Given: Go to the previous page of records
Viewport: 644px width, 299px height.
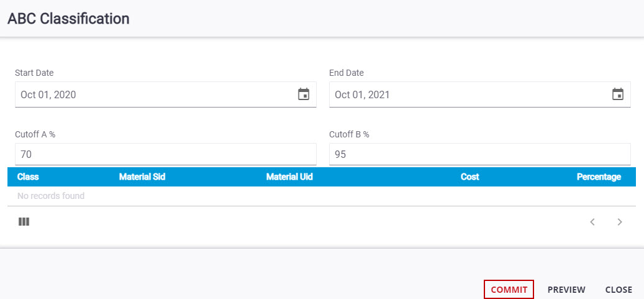Looking at the screenshot, I should [x=592, y=222].
